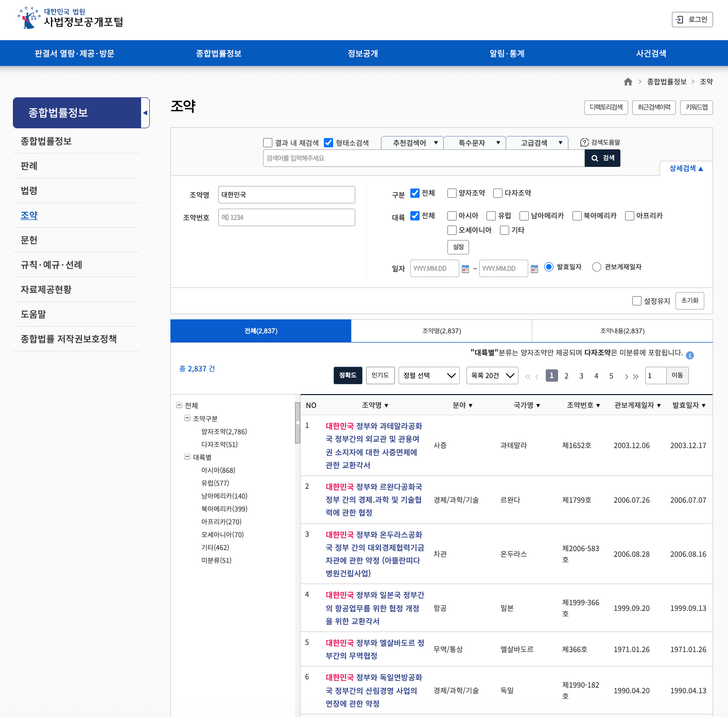Image resolution: width=728 pixels, height=717 pixels.
Task: Click the court portal logo
Action: click(71, 18)
